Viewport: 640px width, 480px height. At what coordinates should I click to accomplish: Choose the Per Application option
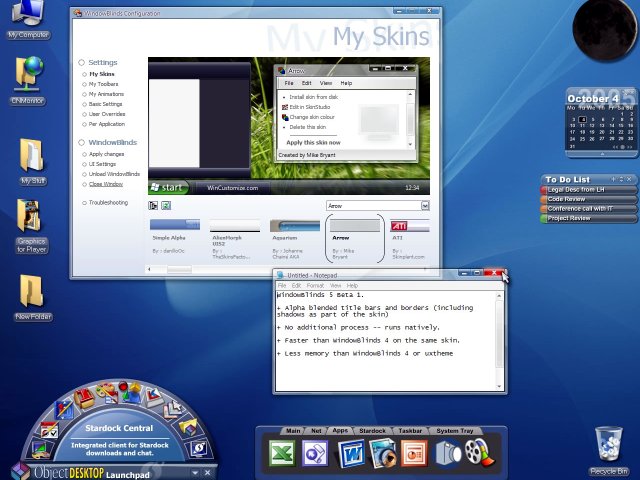point(107,122)
